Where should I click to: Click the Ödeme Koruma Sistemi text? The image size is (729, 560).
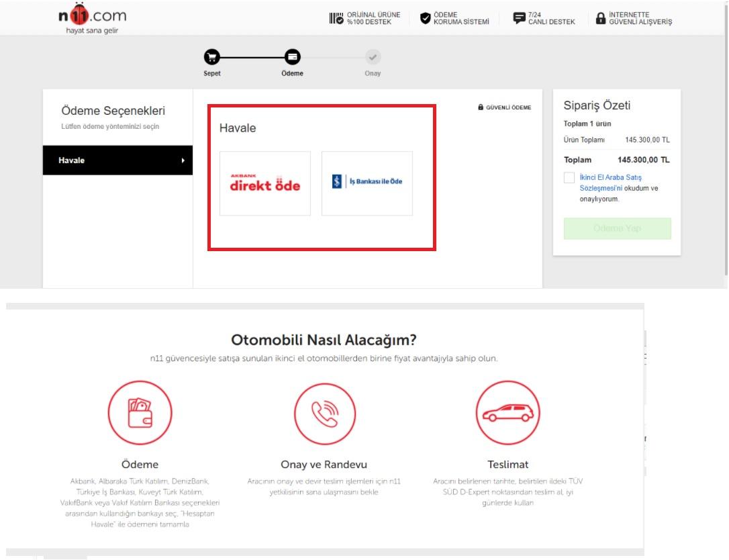click(461, 18)
